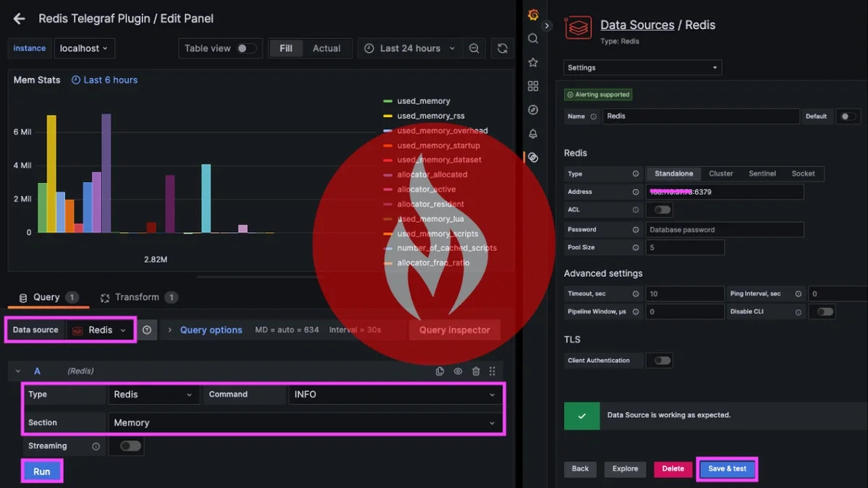The image size is (868, 488).
Task: Duplicate query A with the copy icon
Action: [440, 372]
